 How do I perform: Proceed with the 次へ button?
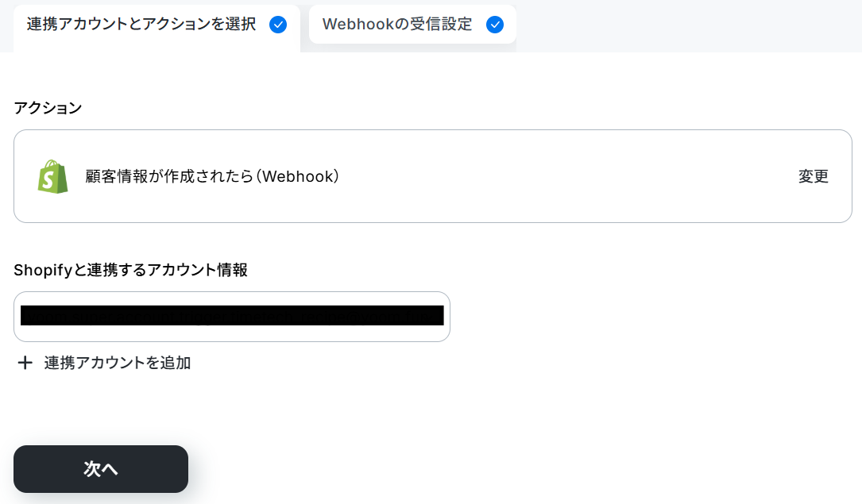coord(101,469)
